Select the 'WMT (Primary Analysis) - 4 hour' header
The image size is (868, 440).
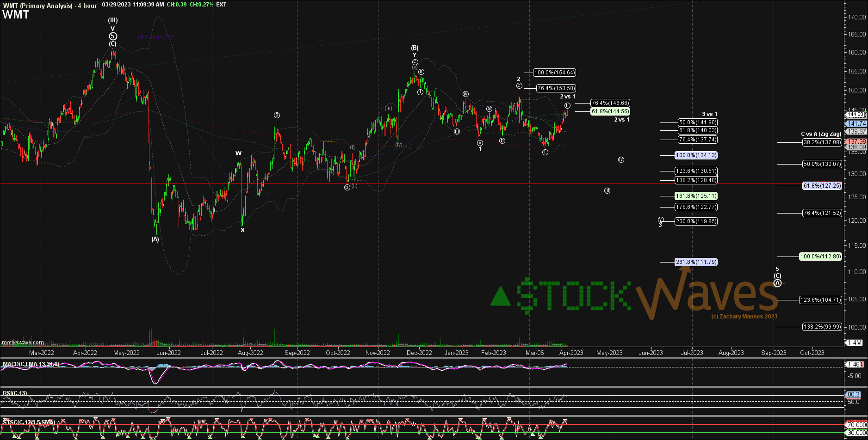point(50,5)
